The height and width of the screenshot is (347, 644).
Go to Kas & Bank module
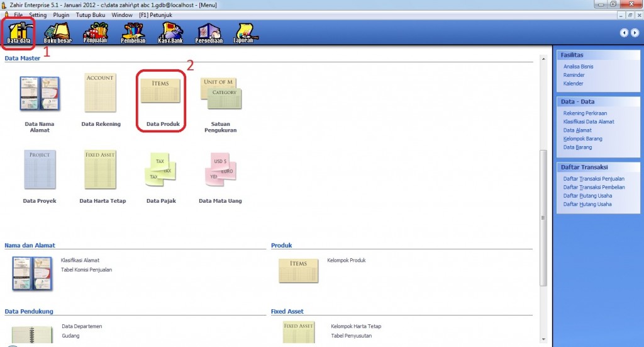pyautogui.click(x=170, y=32)
